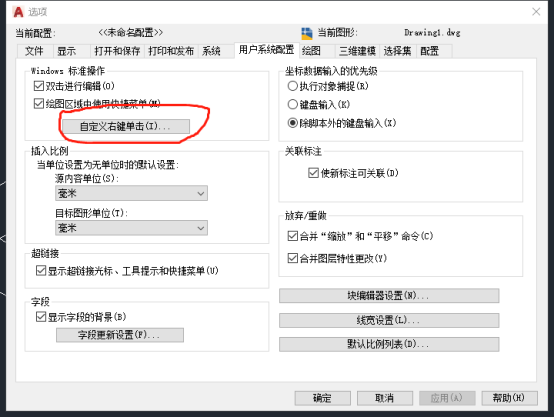Open help via 帮助 button

point(509,398)
